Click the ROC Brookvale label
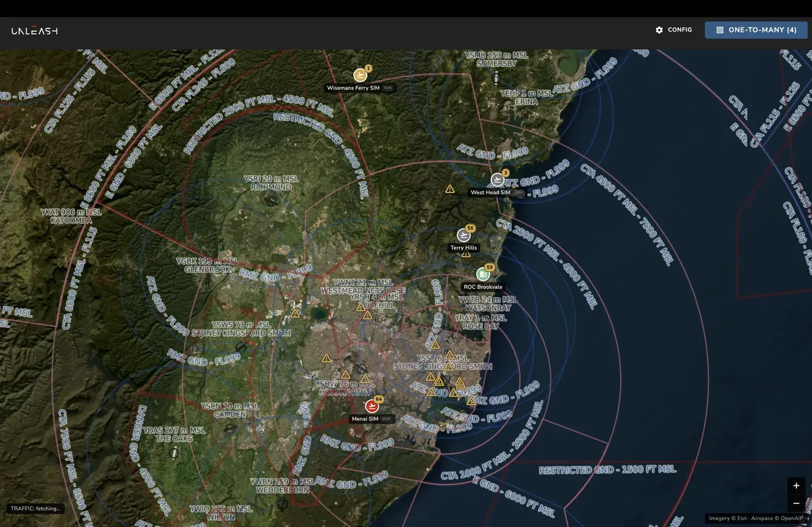Screen dimensions: 812x527 tap(483, 287)
